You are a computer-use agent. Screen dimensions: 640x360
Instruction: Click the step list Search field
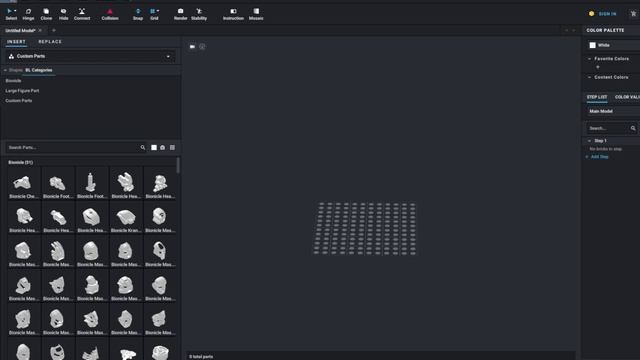(607, 128)
